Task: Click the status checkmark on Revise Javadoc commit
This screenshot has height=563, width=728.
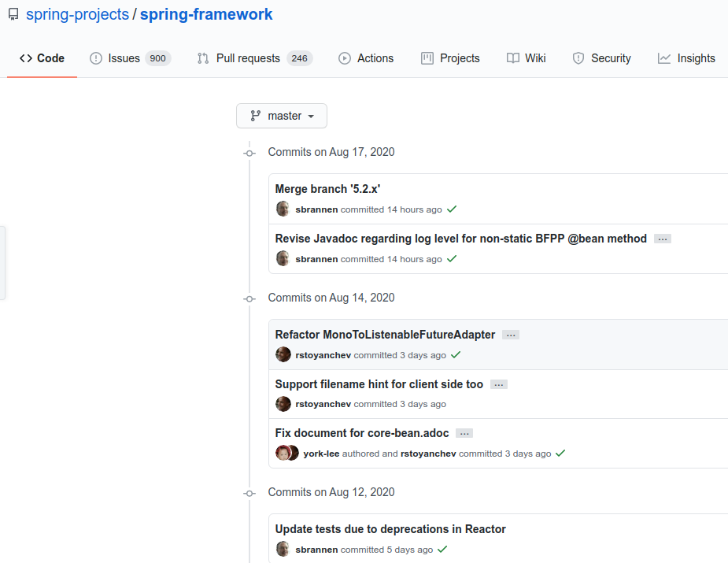Action: coord(451,259)
